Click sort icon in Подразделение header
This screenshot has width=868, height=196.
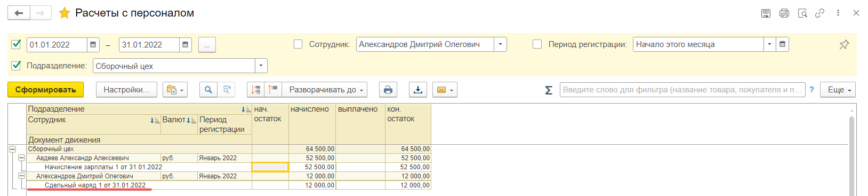(246, 109)
